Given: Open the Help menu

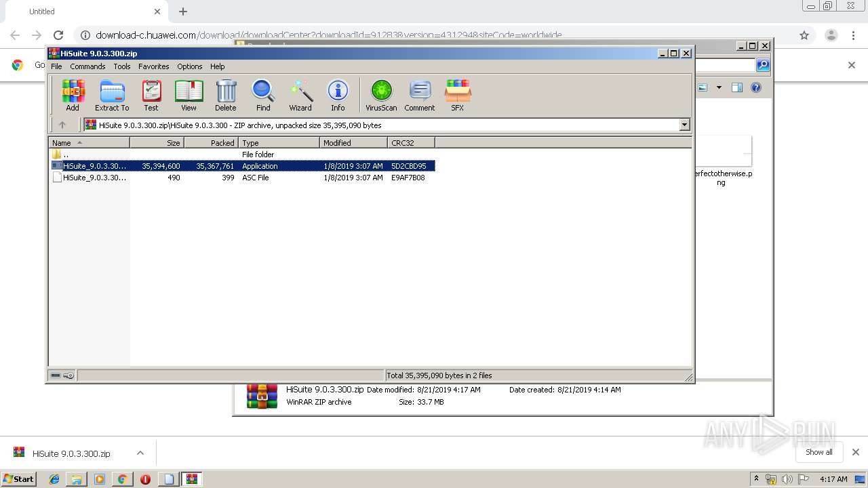Looking at the screenshot, I should tap(217, 66).
